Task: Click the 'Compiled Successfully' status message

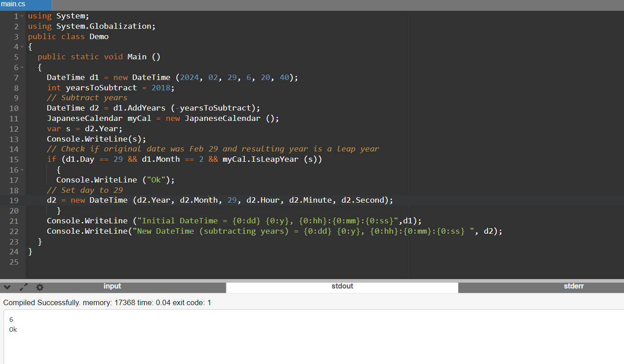Action: [x=107, y=303]
